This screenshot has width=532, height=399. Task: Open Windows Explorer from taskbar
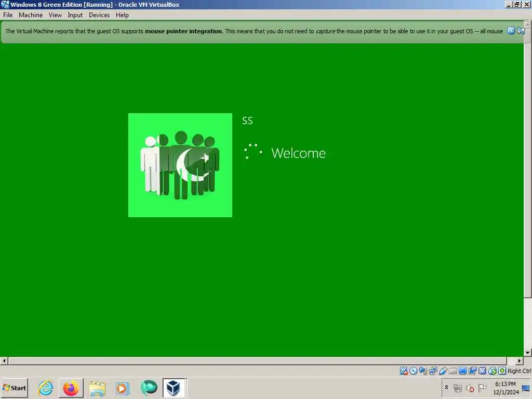(x=97, y=388)
